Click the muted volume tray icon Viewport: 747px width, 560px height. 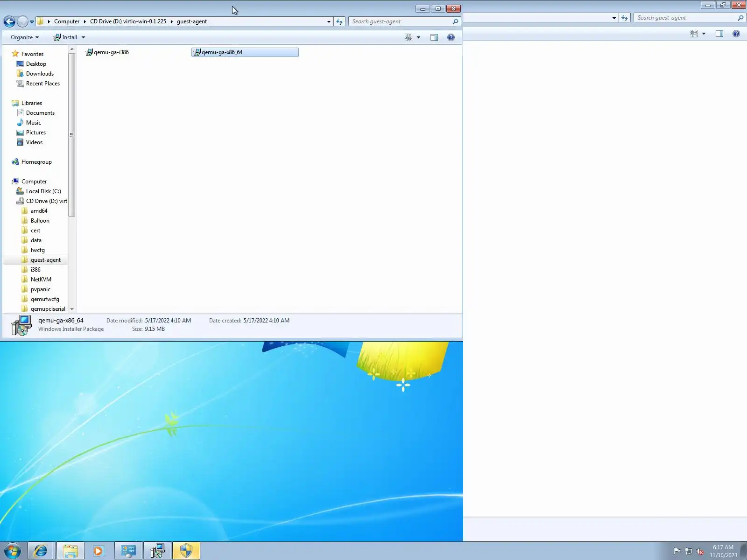[700, 551]
